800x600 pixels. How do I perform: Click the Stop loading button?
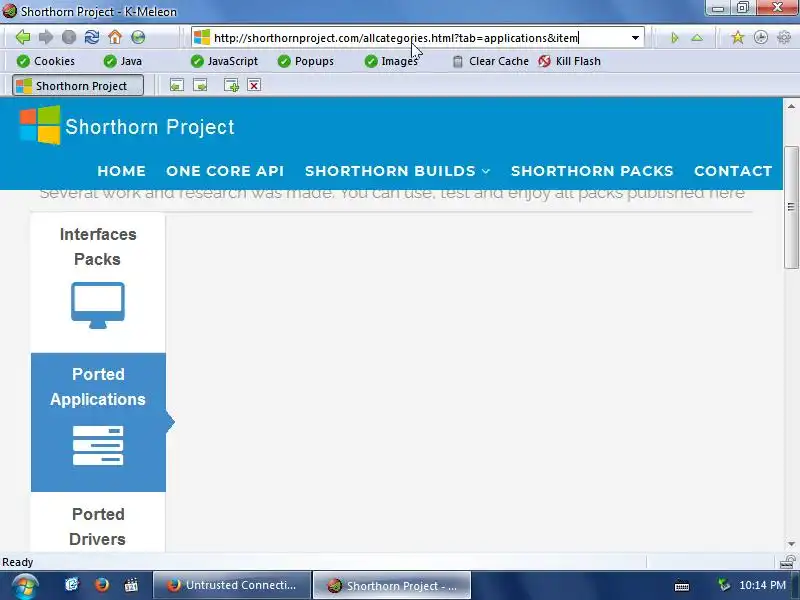point(69,37)
